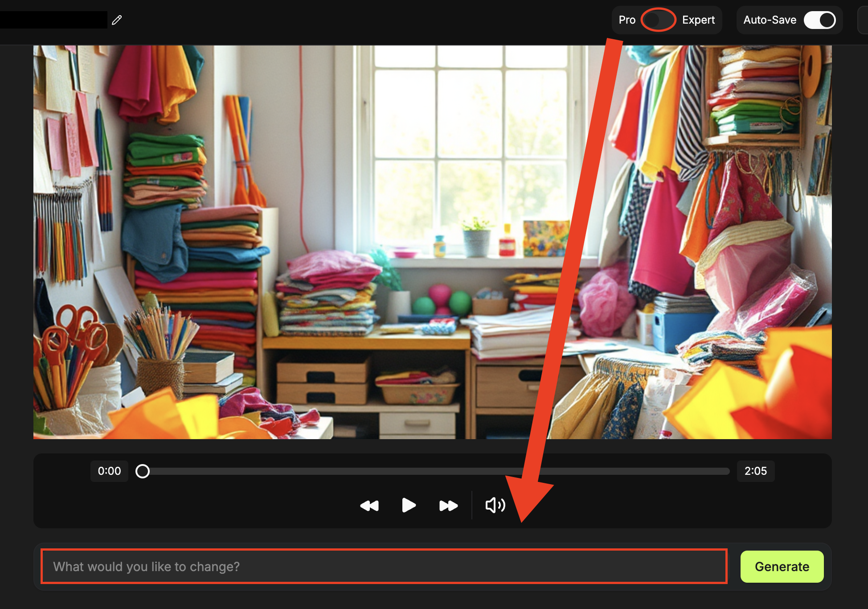
Task: Toggle the Pro/Expert mode switch
Action: pos(659,20)
